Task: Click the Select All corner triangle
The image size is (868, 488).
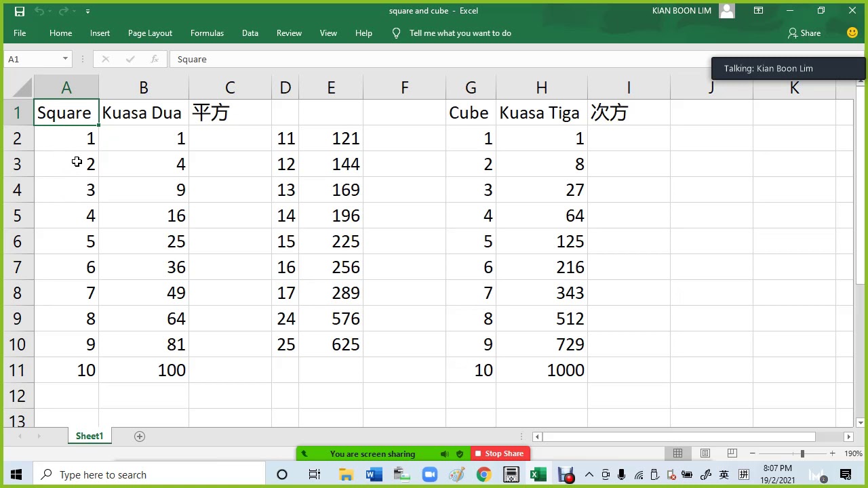Action: click(20, 87)
